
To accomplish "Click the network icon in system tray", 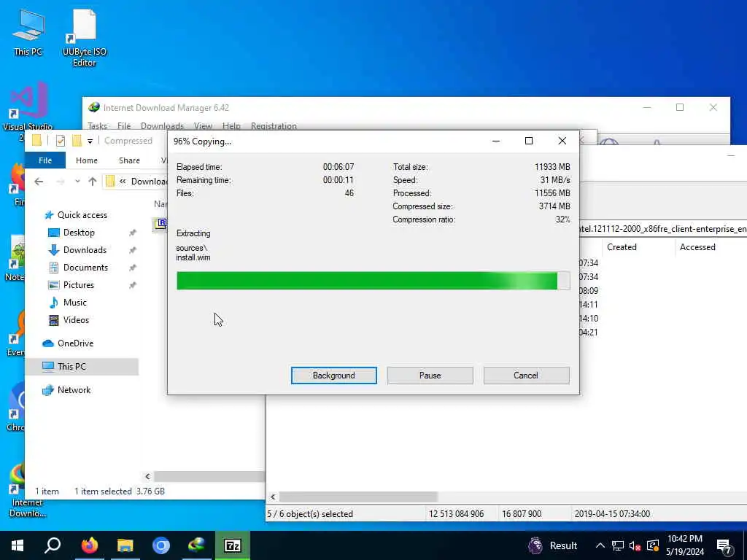I will tap(618, 545).
